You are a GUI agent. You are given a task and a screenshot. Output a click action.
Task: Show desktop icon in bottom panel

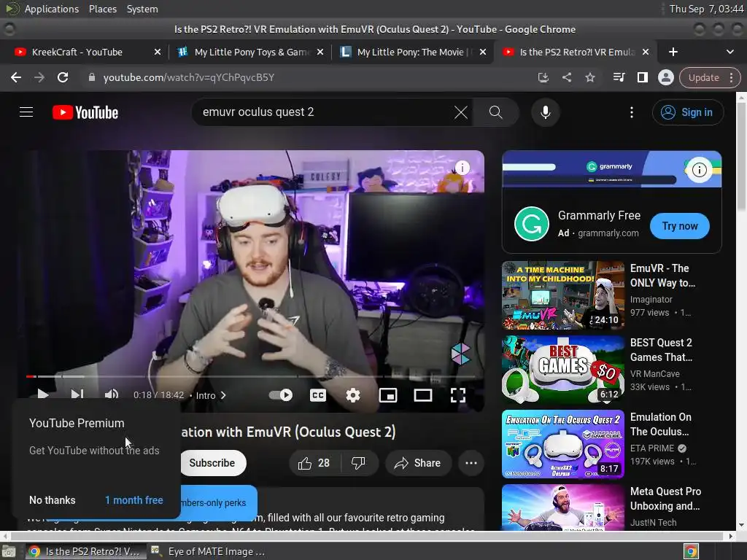9,551
